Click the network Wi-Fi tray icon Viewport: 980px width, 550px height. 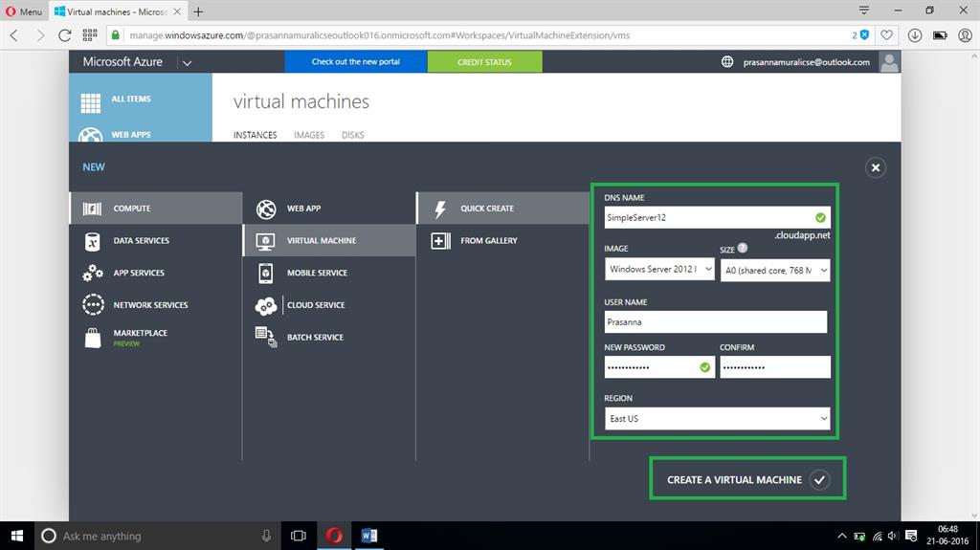pos(878,536)
